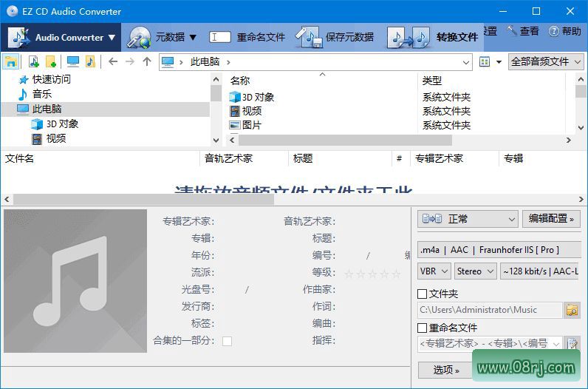Set the 等级 star rating

click(372, 274)
